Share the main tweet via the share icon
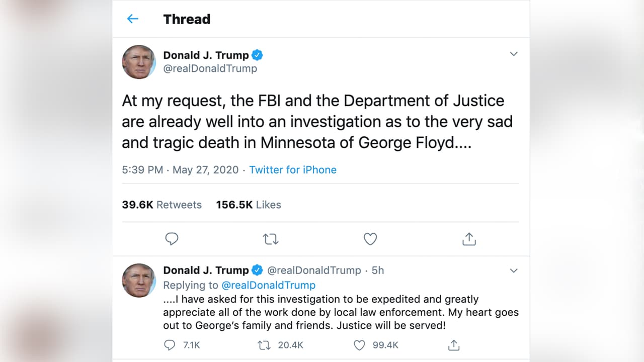The image size is (644, 362). pyautogui.click(x=468, y=239)
